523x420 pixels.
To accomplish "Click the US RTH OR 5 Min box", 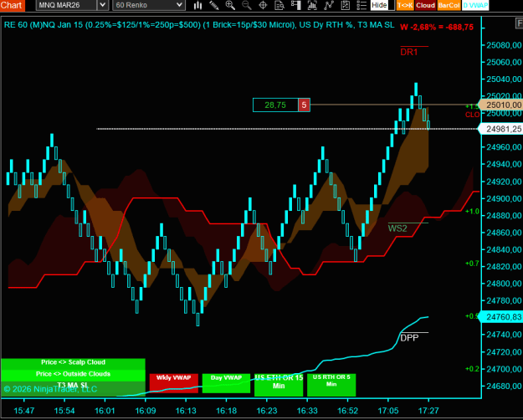I will 331,385.
